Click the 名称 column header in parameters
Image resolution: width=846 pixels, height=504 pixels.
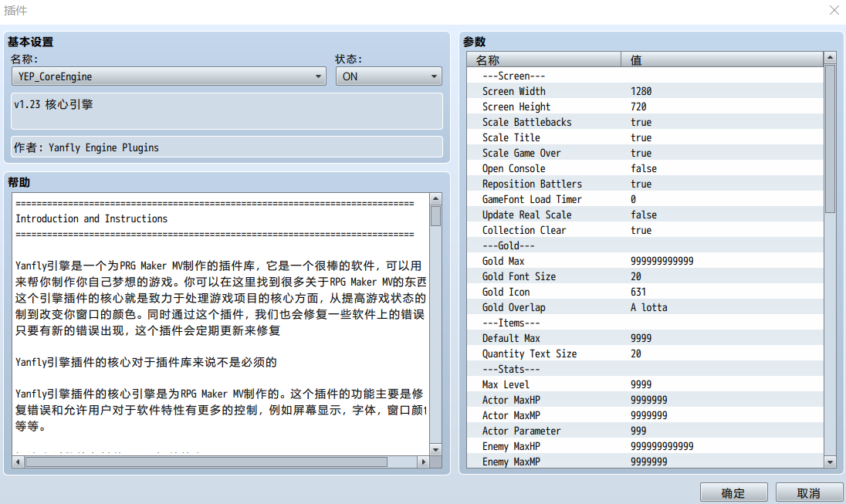tap(544, 60)
